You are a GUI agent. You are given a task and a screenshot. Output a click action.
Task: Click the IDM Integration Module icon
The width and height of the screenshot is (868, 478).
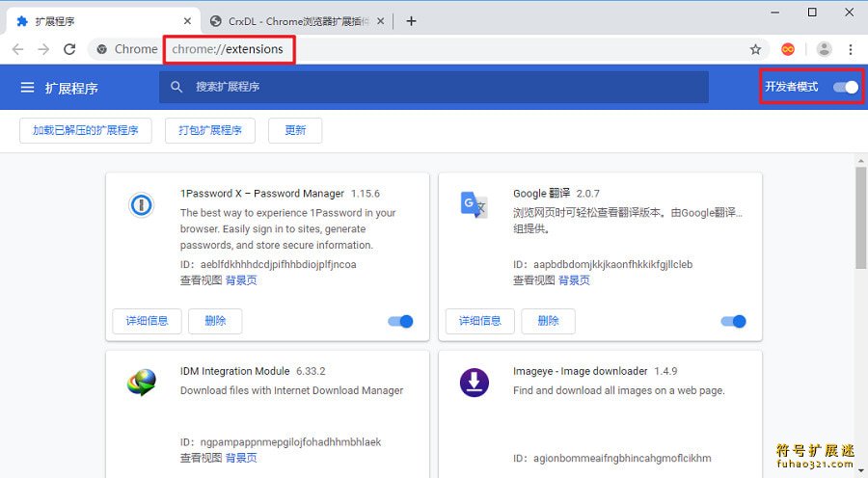(142, 383)
